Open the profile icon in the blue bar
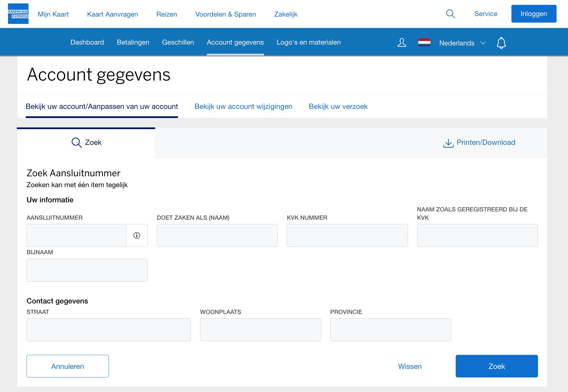This screenshot has width=568, height=392. point(402,43)
